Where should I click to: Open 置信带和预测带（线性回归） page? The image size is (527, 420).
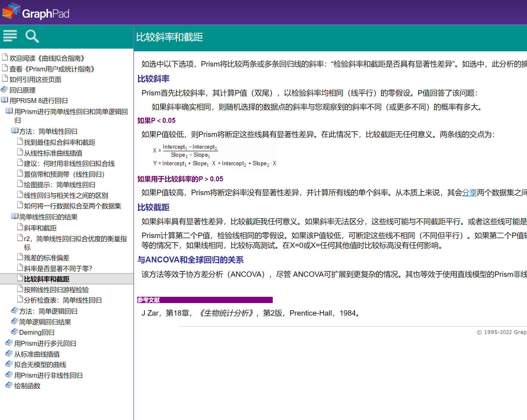tap(64, 174)
